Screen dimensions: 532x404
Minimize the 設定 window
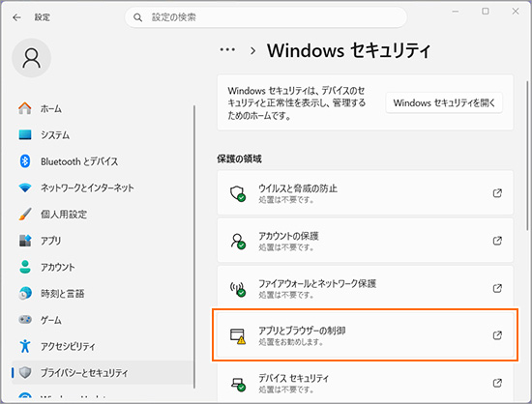coord(456,12)
